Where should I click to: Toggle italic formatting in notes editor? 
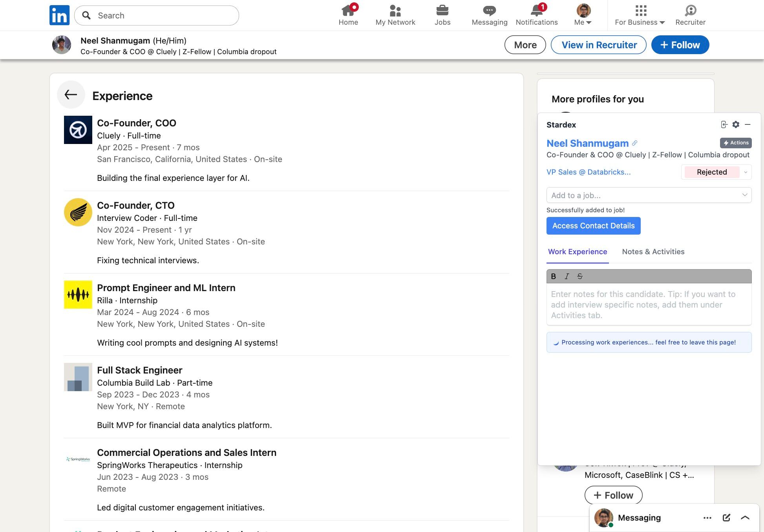(x=567, y=276)
